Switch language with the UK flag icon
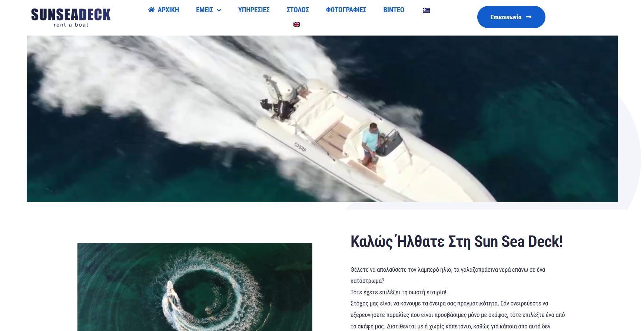This screenshot has width=644, height=331. click(x=297, y=24)
